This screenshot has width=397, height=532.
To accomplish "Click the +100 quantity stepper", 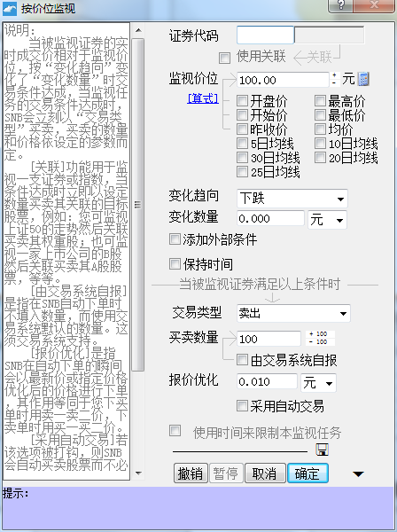I will click(320, 334).
